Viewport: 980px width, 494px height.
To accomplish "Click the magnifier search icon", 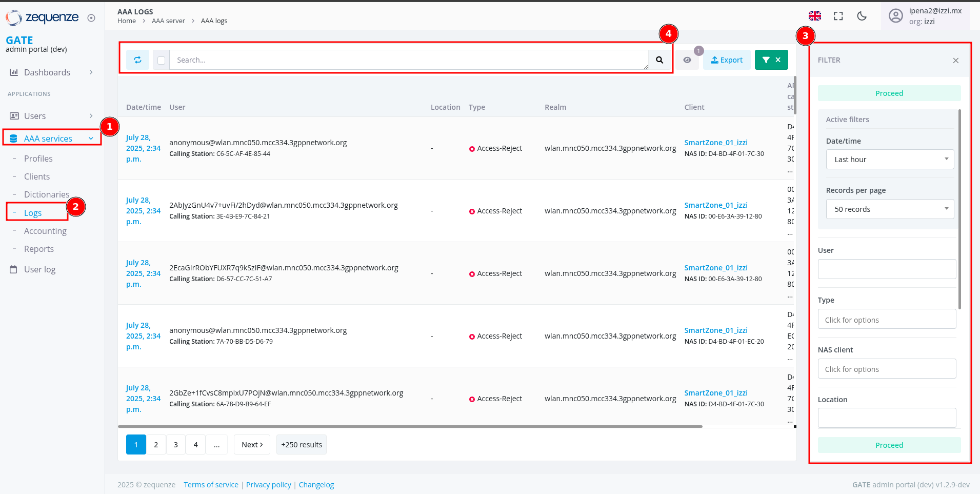I will pyautogui.click(x=659, y=60).
